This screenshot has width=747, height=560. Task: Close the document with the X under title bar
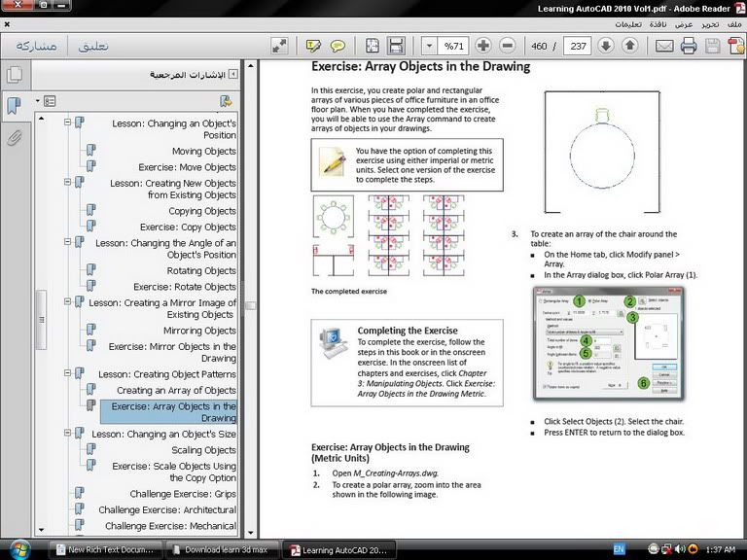[7, 23]
